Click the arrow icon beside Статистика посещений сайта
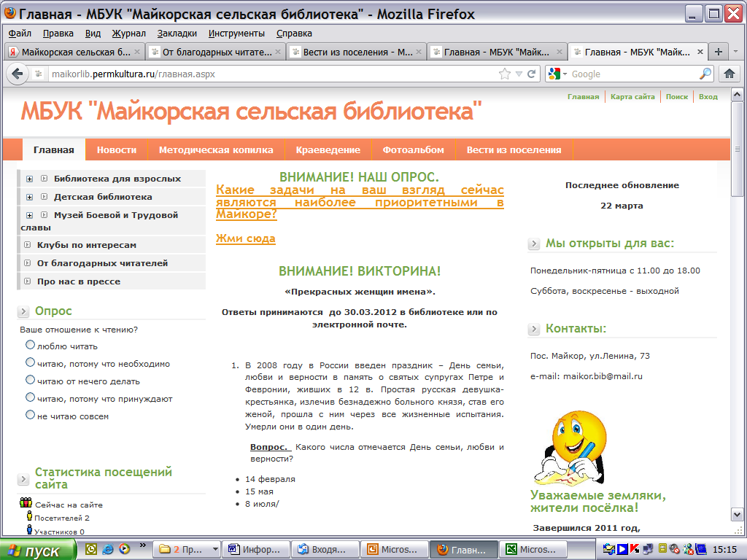Image resolution: width=747 pixels, height=560 pixels. tap(23, 479)
